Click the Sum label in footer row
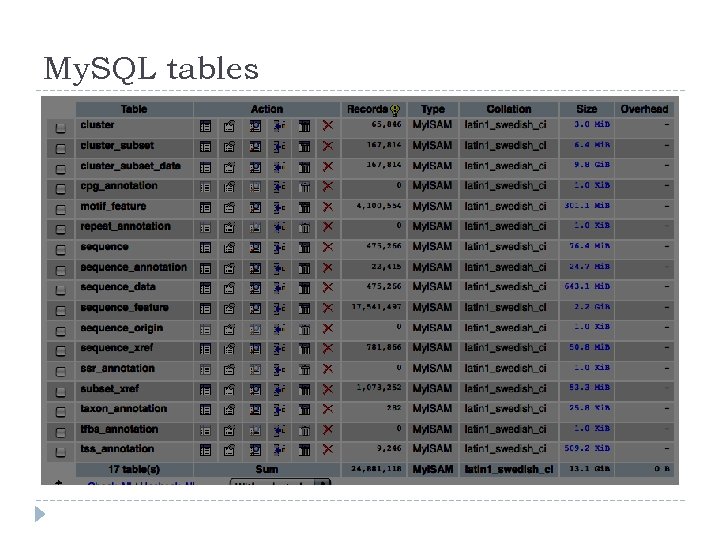 [x=267, y=469]
